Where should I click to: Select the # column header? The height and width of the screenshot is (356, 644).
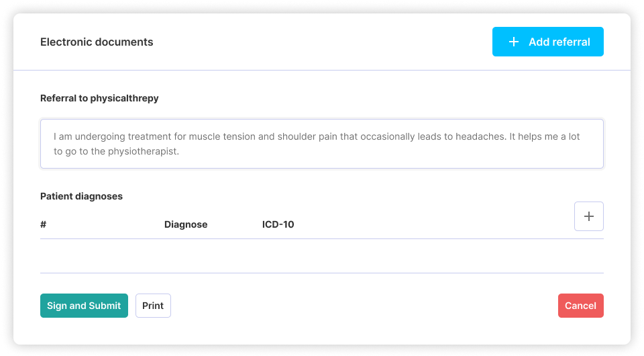pyautogui.click(x=43, y=224)
